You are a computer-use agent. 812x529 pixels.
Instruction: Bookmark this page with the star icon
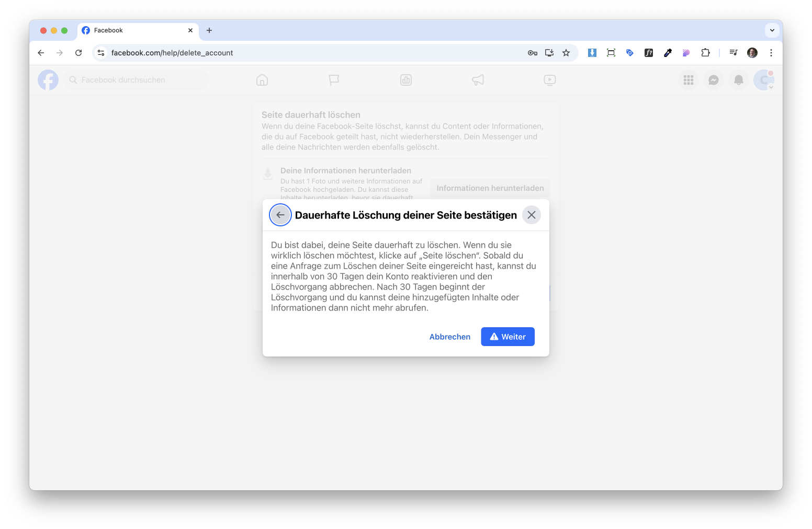(566, 53)
